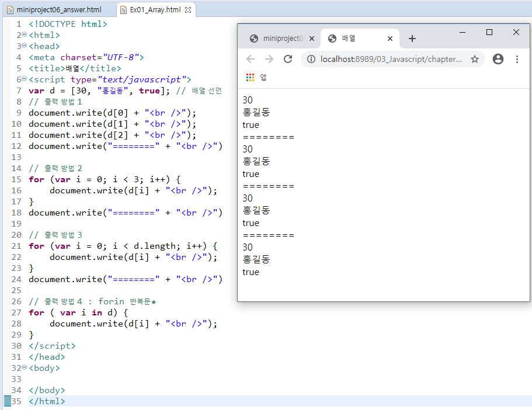Viewport: 532px width, 410px height.
Task: Reload the localhost page
Action: 288,59
